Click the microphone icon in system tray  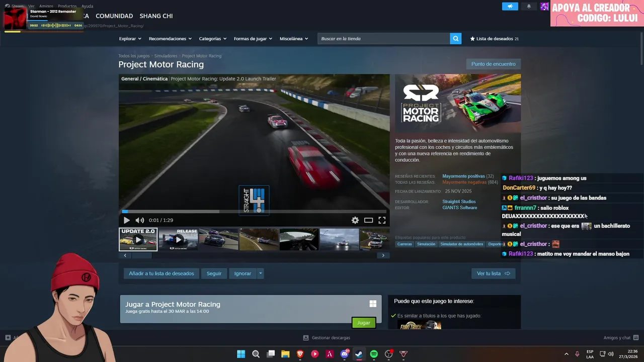[x=577, y=354]
